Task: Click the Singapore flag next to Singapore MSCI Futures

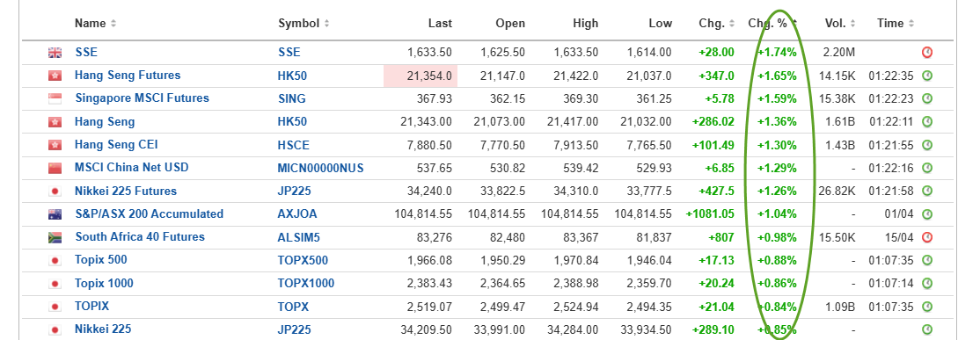Action: coord(55,98)
